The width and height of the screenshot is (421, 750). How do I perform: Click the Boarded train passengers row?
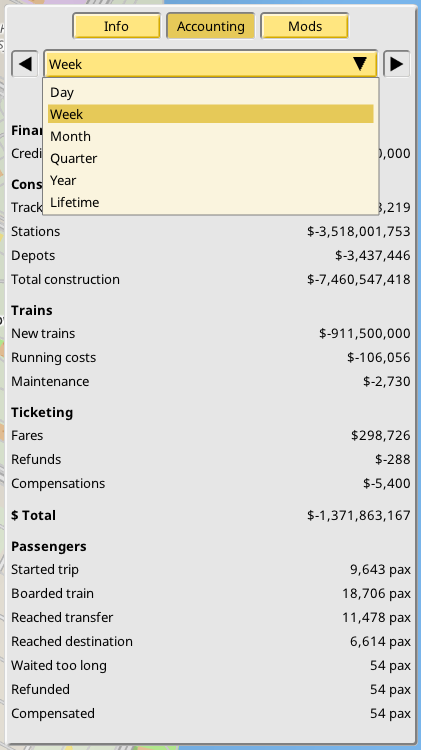click(210, 594)
